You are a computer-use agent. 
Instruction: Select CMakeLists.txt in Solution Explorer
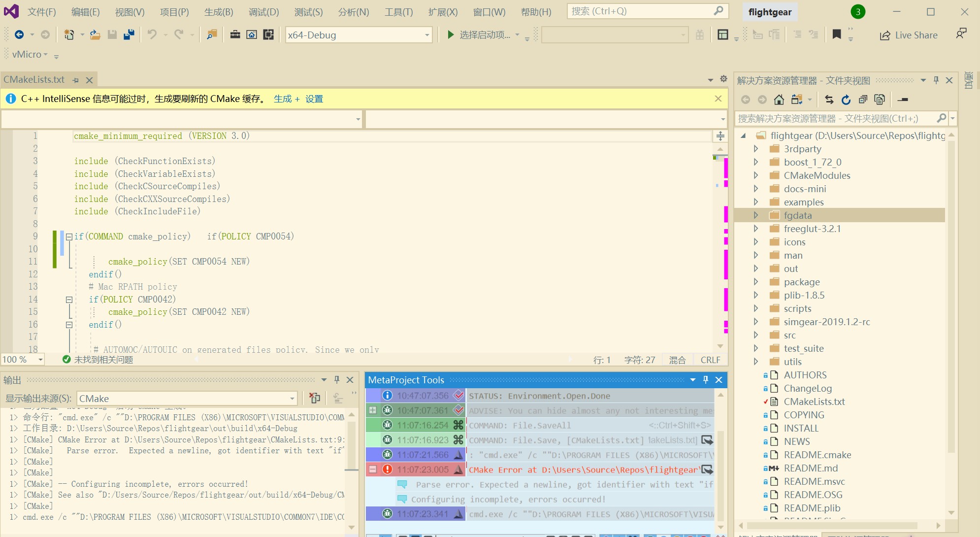tap(814, 402)
